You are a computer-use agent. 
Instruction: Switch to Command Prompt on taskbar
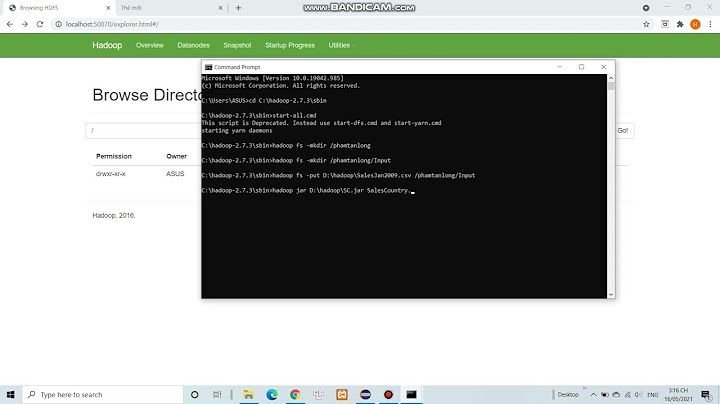pyautogui.click(x=411, y=394)
